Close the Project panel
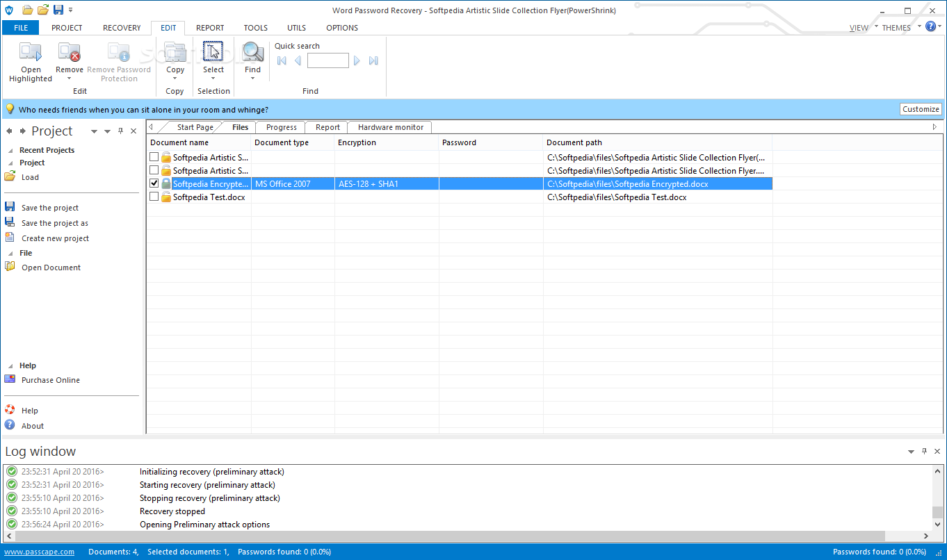947x560 pixels. tap(133, 131)
